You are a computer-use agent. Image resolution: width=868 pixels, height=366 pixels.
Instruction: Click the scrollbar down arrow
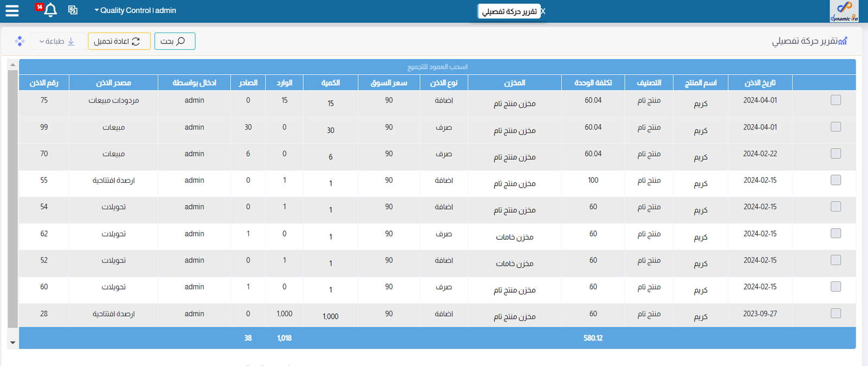click(12, 343)
